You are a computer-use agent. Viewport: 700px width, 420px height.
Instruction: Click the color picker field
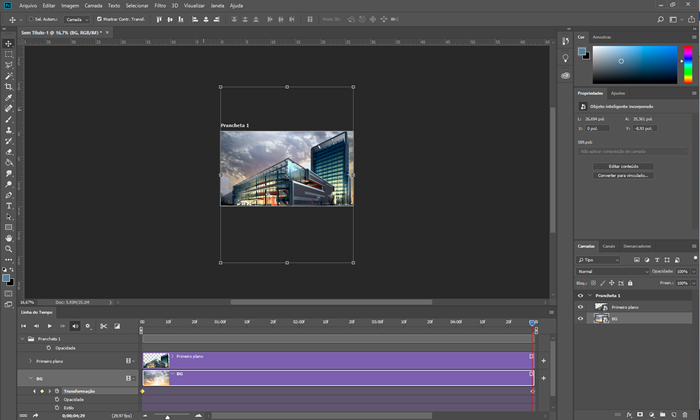click(634, 65)
